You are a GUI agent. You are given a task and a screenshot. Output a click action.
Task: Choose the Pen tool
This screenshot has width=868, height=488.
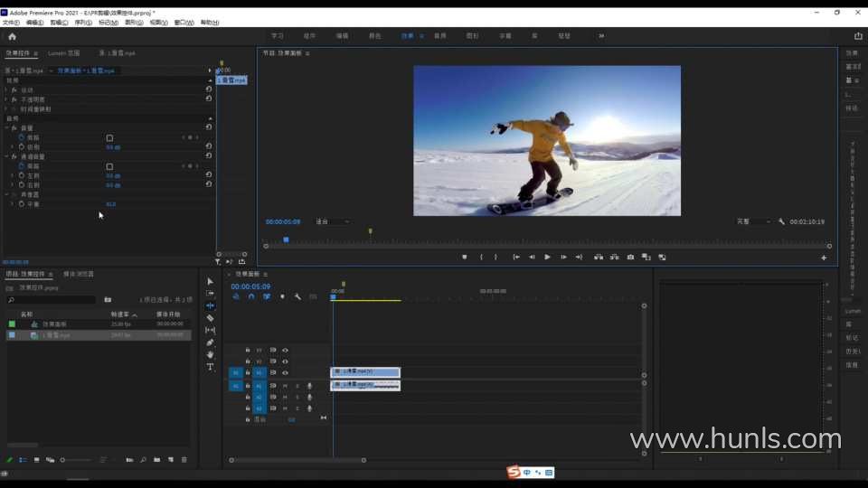[x=211, y=343]
